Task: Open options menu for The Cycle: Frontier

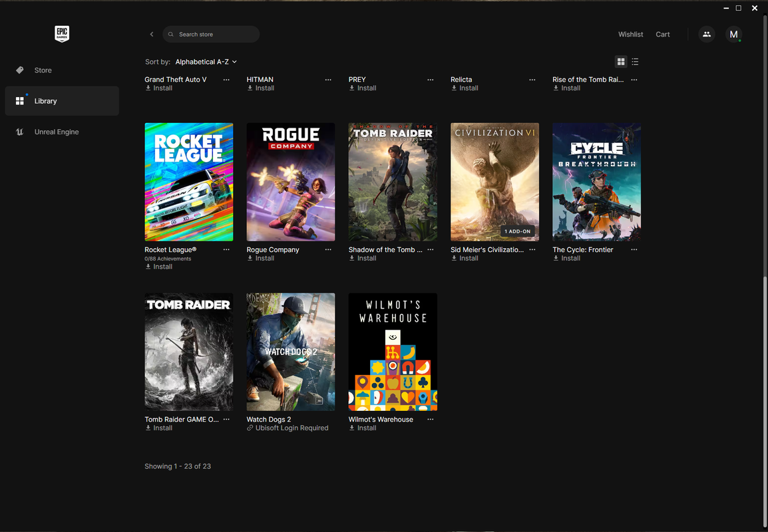Action: click(634, 249)
